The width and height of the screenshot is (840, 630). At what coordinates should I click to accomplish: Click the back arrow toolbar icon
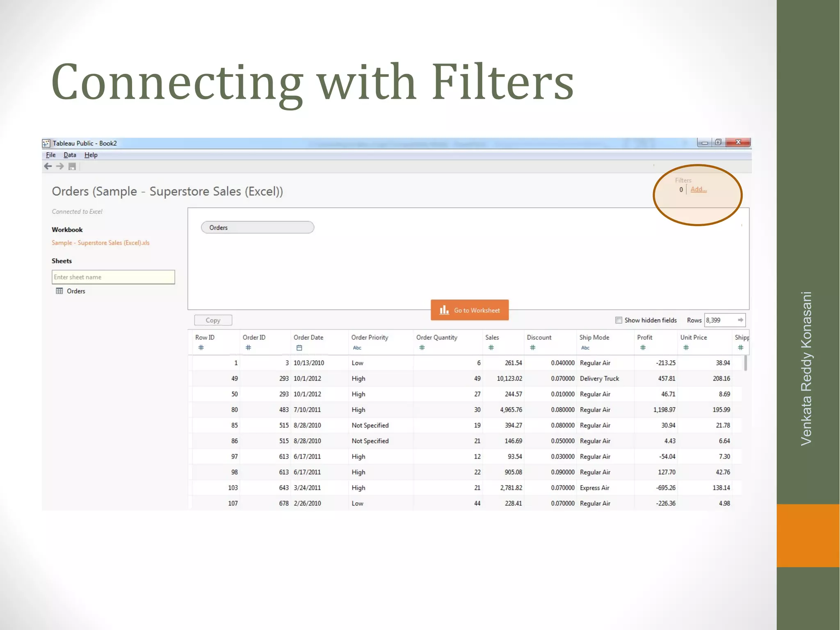[48, 166]
